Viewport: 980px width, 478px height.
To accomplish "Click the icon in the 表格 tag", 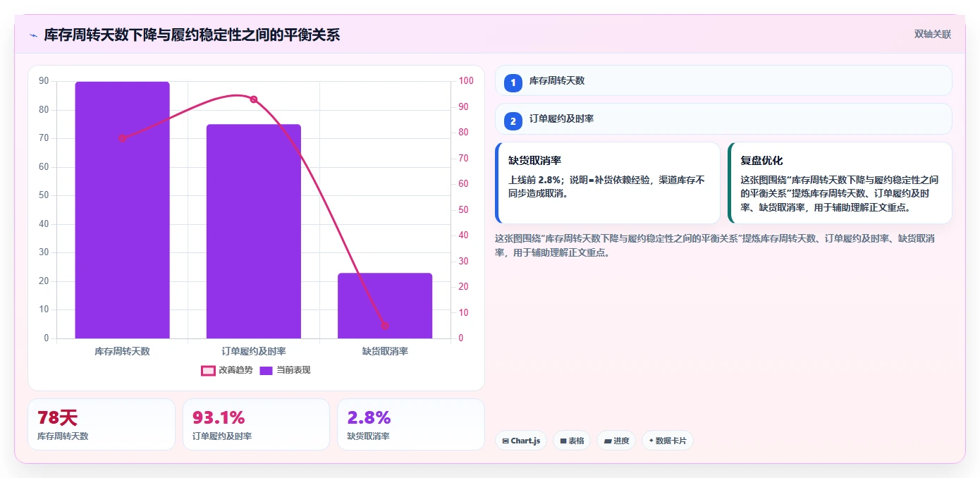I will [x=563, y=441].
